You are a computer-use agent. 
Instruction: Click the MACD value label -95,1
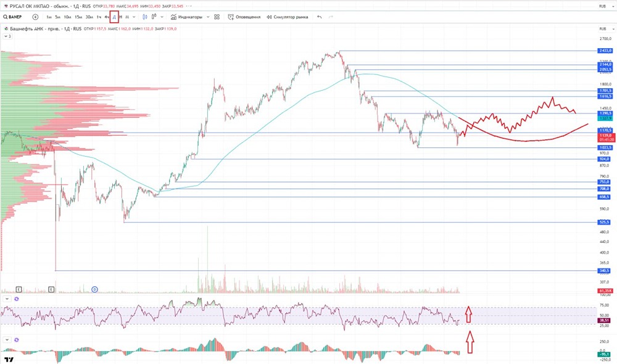point(604,355)
